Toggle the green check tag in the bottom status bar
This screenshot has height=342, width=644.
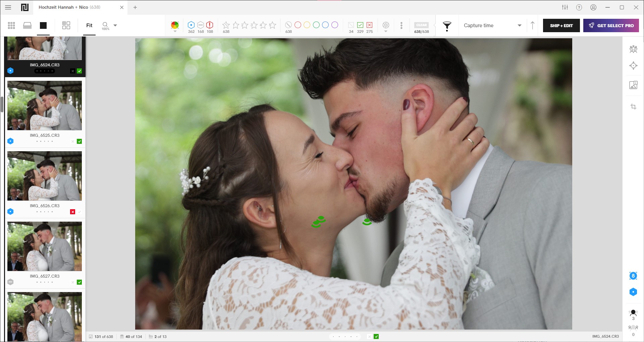376,337
